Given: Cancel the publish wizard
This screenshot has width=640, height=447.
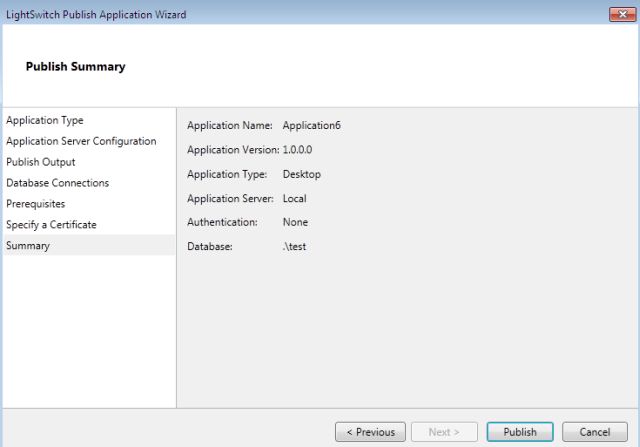Looking at the screenshot, I should (x=595, y=432).
